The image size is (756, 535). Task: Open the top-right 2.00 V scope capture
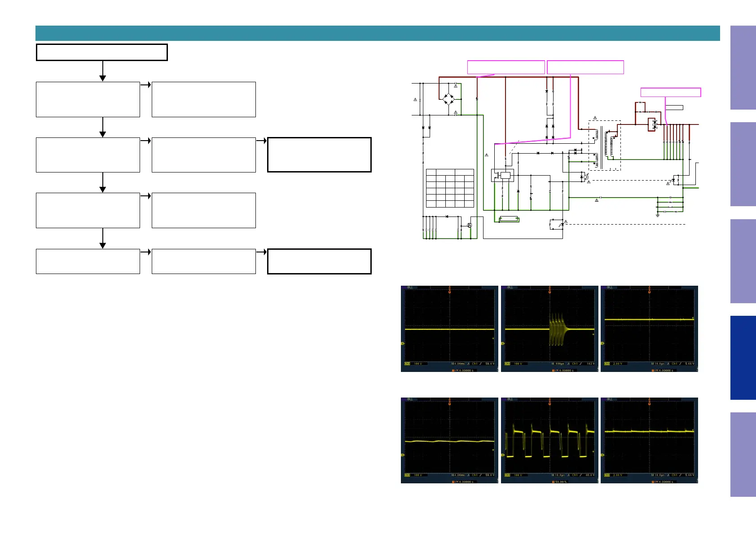649,328
